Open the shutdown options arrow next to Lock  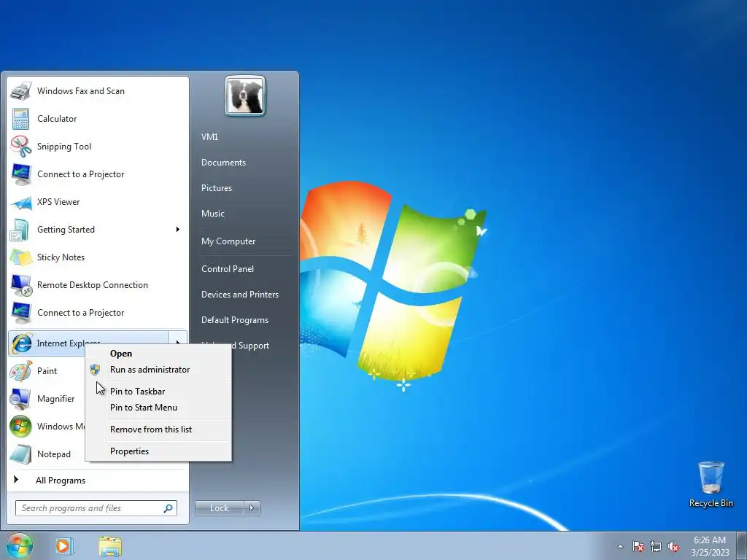coord(252,508)
